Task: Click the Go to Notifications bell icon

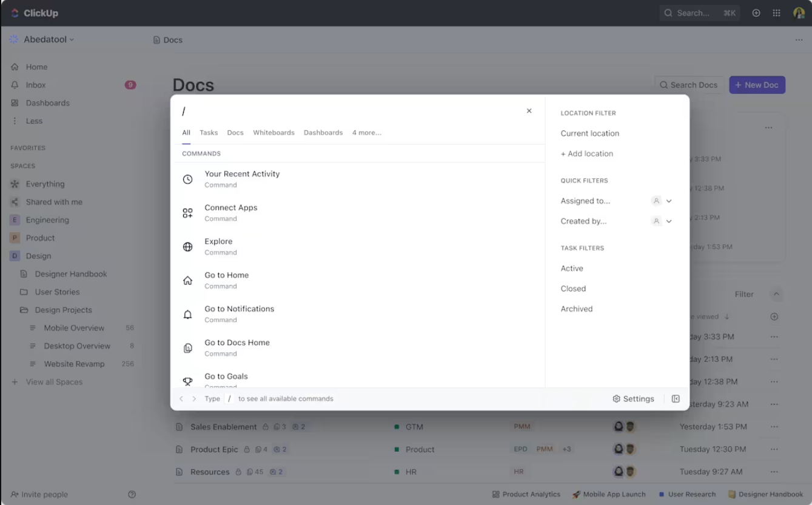Action: point(188,315)
